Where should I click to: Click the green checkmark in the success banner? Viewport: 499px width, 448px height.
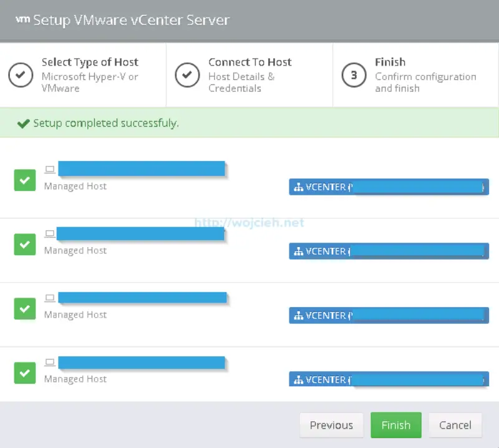pyautogui.click(x=23, y=122)
